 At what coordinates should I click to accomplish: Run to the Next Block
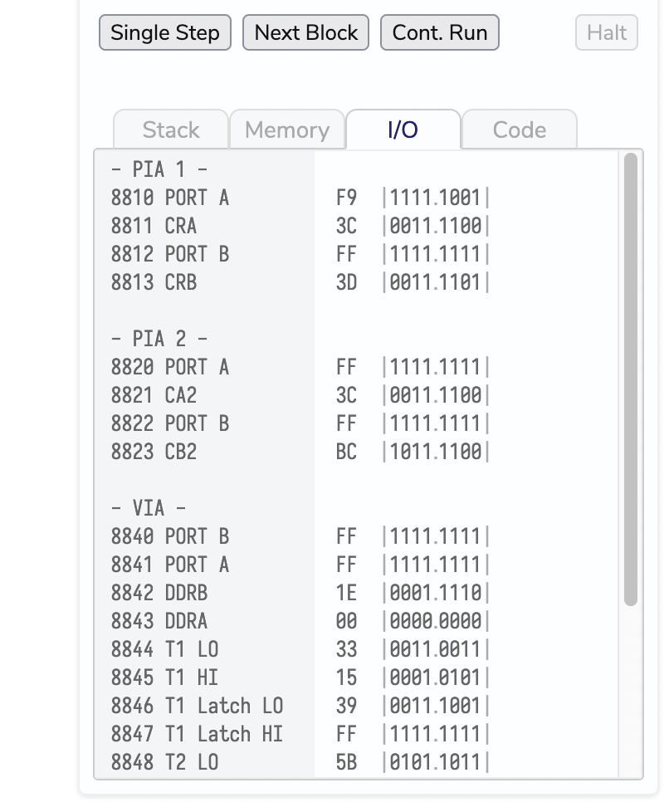click(305, 32)
